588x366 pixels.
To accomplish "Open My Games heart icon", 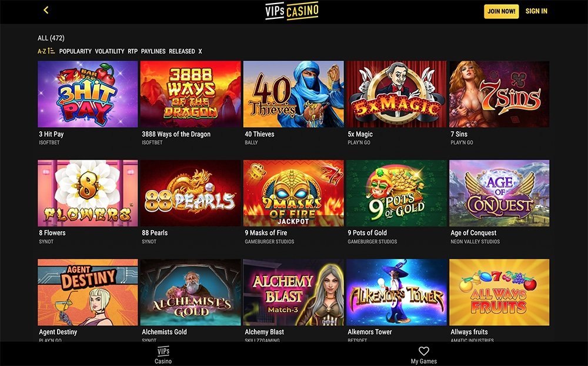I will (x=424, y=351).
